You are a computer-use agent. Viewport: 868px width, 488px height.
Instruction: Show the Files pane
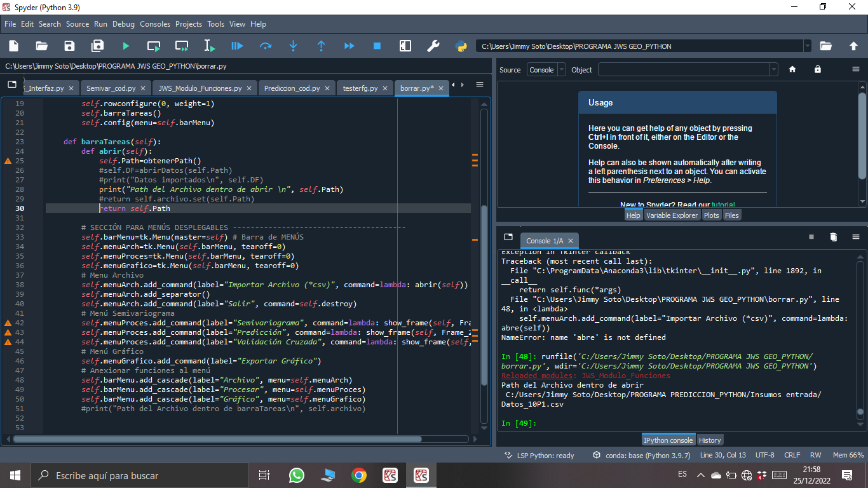pos(731,215)
